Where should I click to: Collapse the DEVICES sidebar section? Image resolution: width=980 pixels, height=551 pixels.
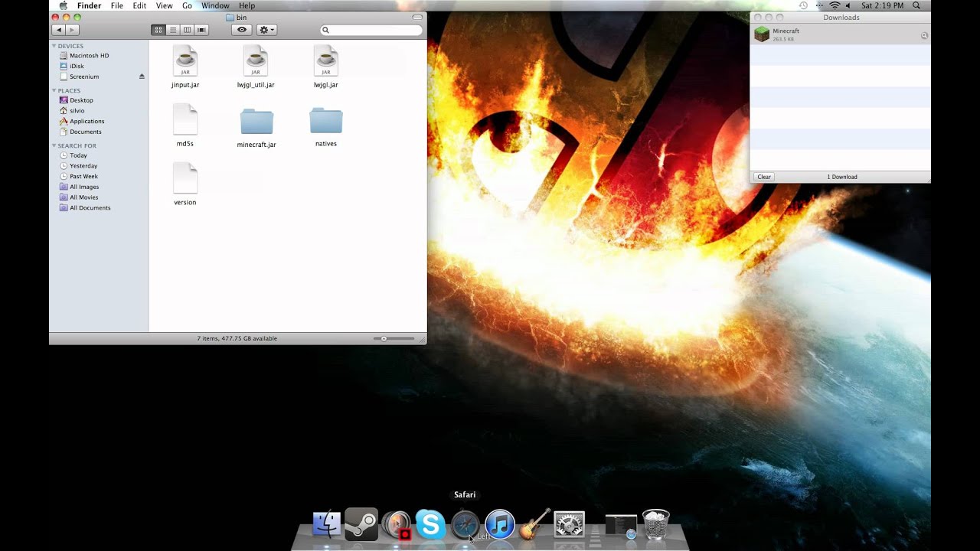point(54,46)
